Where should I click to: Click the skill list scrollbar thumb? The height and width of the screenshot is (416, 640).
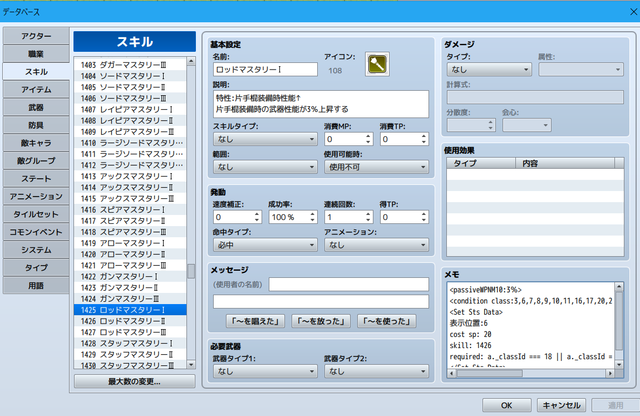click(x=191, y=271)
